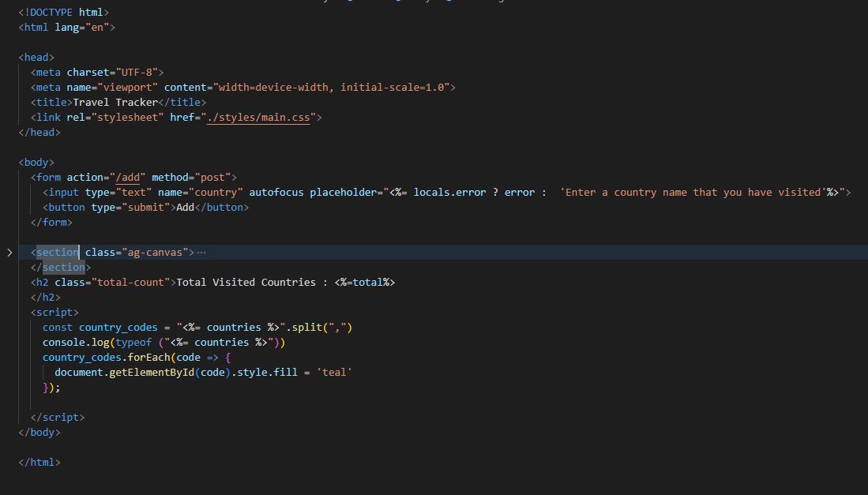868x495 pixels.
Task: Click the Total Visited Countries heading text
Action: (x=246, y=282)
